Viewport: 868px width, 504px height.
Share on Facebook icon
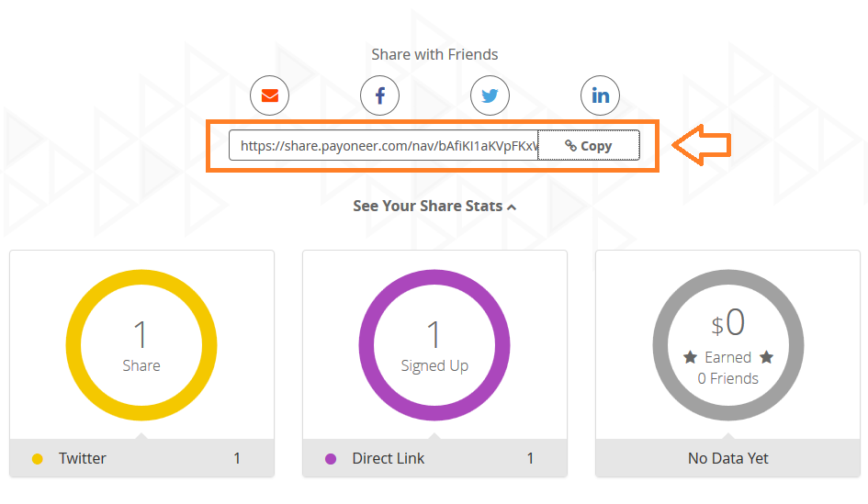click(x=379, y=95)
